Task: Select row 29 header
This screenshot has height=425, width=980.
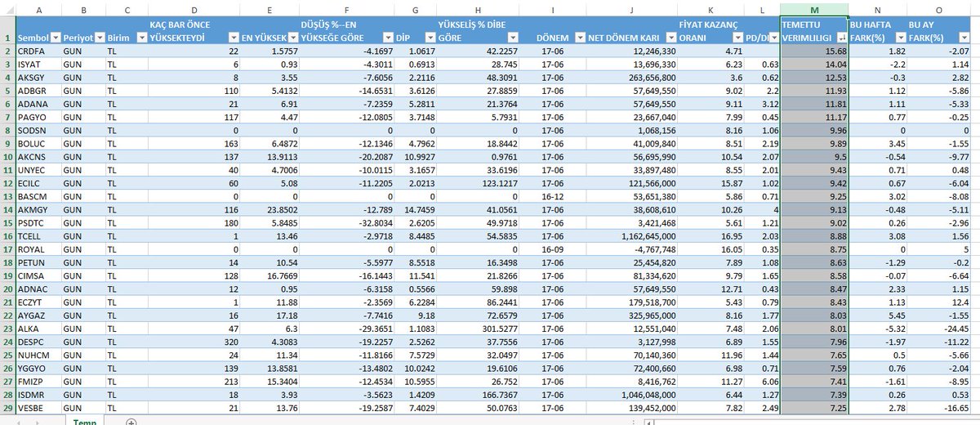Action: pos(9,407)
